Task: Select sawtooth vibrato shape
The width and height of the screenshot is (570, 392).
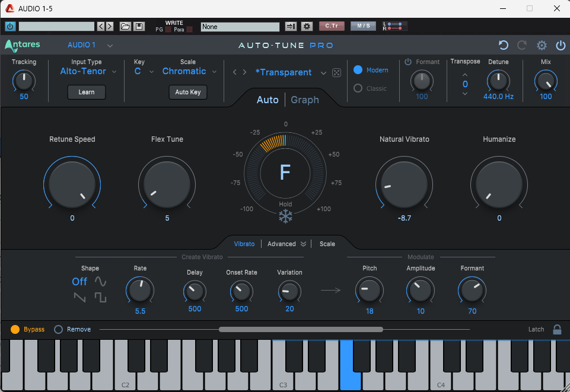Action: coord(79,298)
